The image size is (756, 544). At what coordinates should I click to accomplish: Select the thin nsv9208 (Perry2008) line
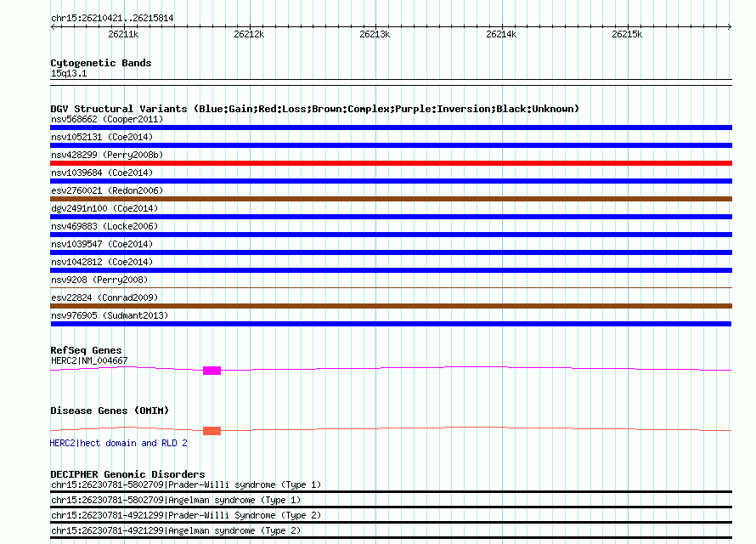[x=391, y=288]
